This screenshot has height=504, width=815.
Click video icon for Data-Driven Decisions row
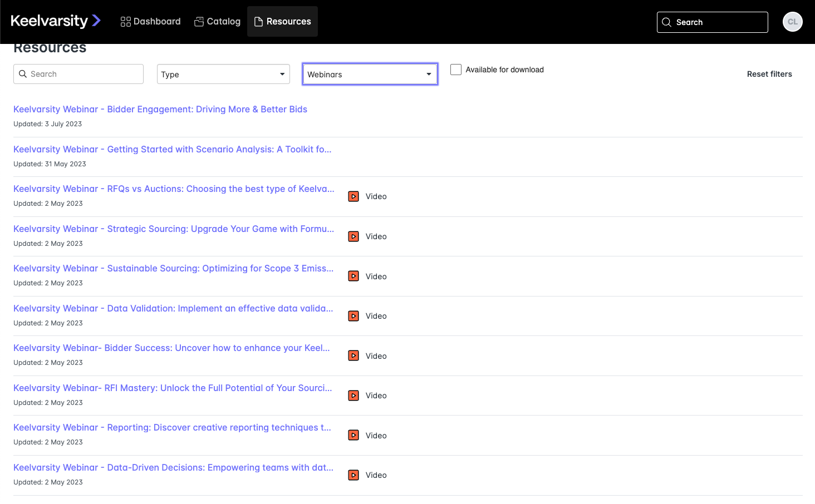click(354, 475)
